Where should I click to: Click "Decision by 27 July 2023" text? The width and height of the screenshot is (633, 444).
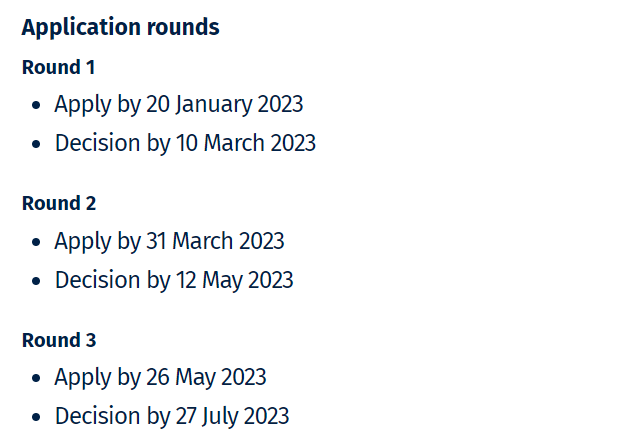click(172, 416)
